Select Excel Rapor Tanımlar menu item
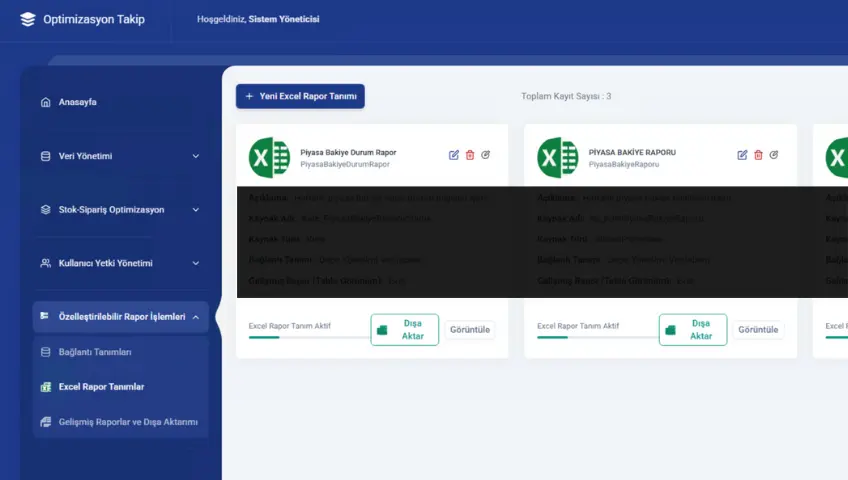 101,387
